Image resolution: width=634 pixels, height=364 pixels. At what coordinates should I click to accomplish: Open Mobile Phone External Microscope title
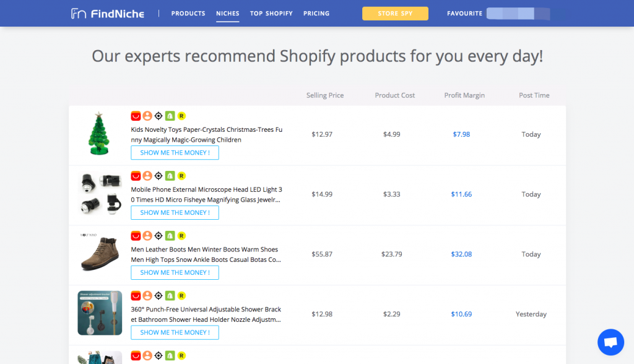click(x=207, y=194)
